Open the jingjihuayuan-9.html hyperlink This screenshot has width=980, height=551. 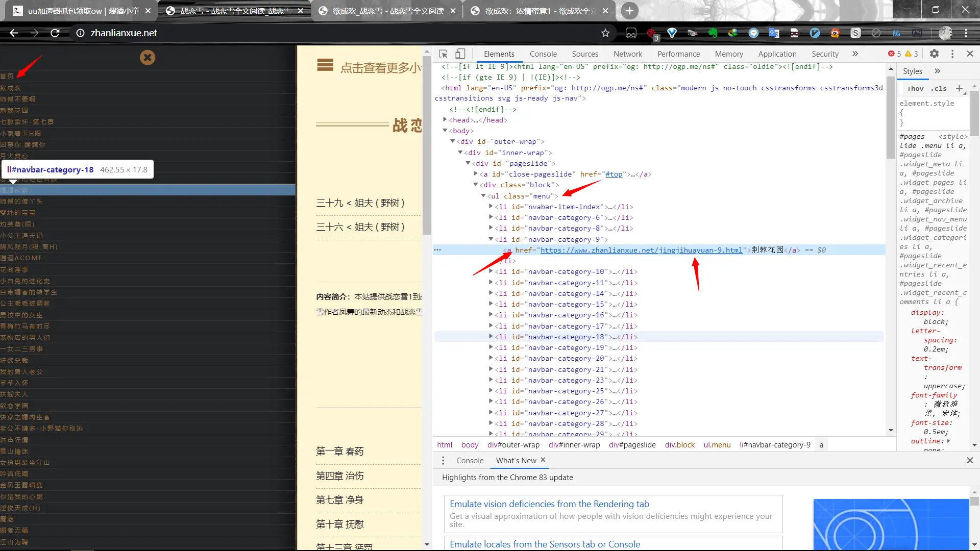tap(642, 250)
